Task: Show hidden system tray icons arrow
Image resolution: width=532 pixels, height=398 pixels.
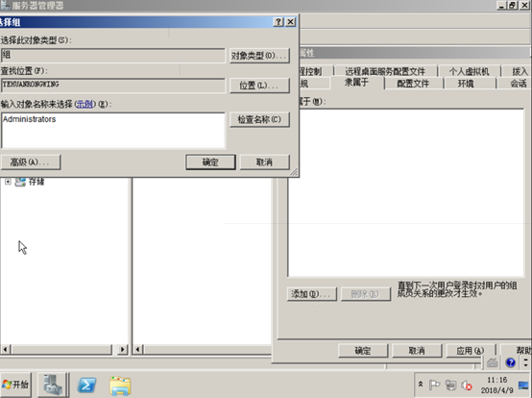Action: click(x=421, y=385)
